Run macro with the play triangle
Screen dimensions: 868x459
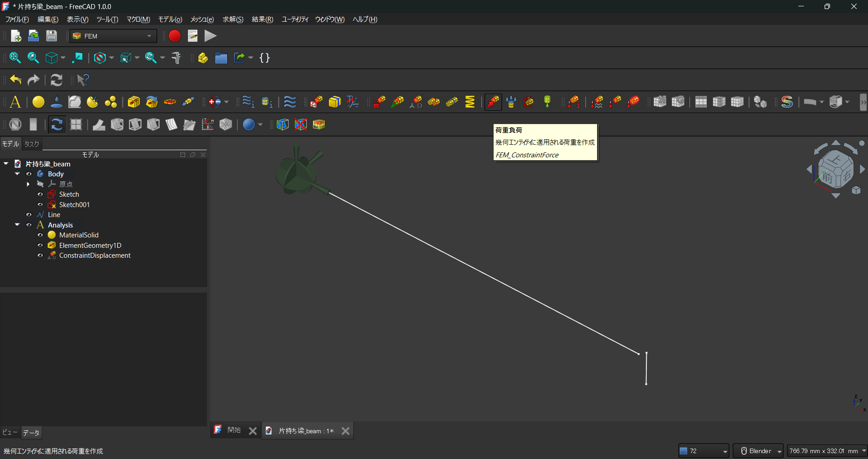click(x=210, y=36)
